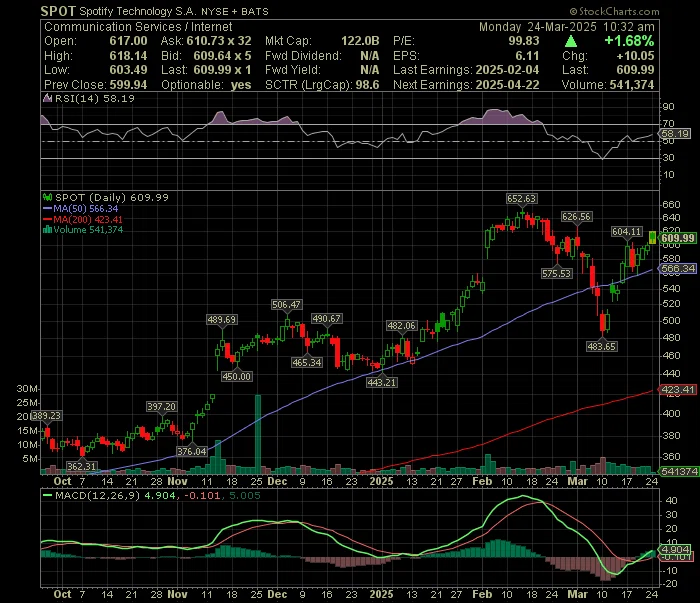
Task: Click the SPOT (Daily) candlestick legend icon
Action: 47,197
